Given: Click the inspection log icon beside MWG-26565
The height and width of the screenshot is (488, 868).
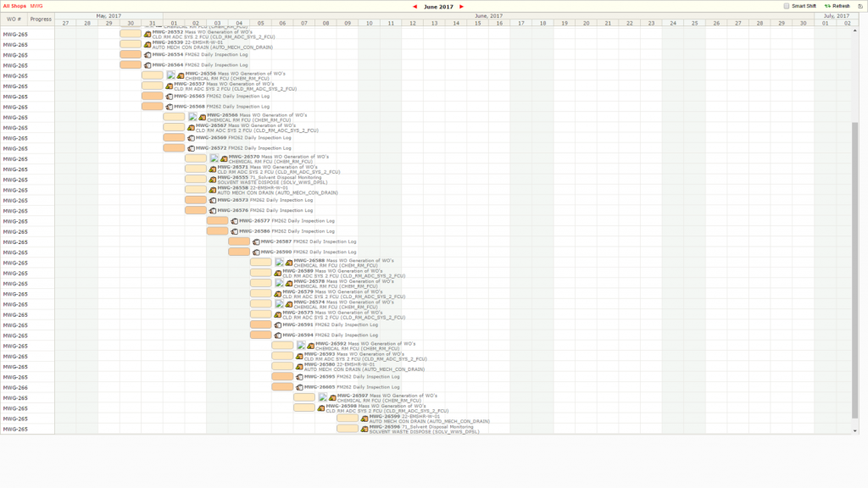Looking at the screenshot, I should [170, 97].
